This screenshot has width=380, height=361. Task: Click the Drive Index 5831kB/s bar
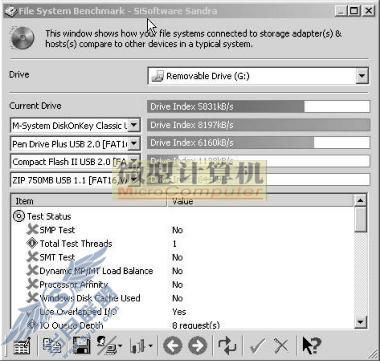pos(258,107)
